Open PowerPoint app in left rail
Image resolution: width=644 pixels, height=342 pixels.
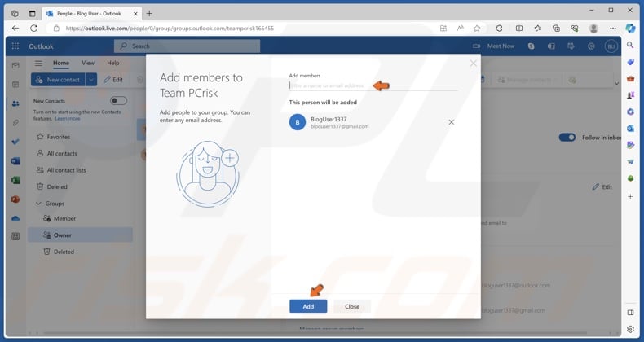pos(15,199)
